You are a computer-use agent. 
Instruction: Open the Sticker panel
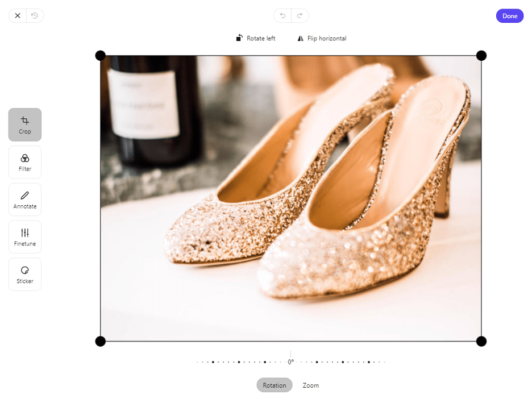[x=24, y=274]
